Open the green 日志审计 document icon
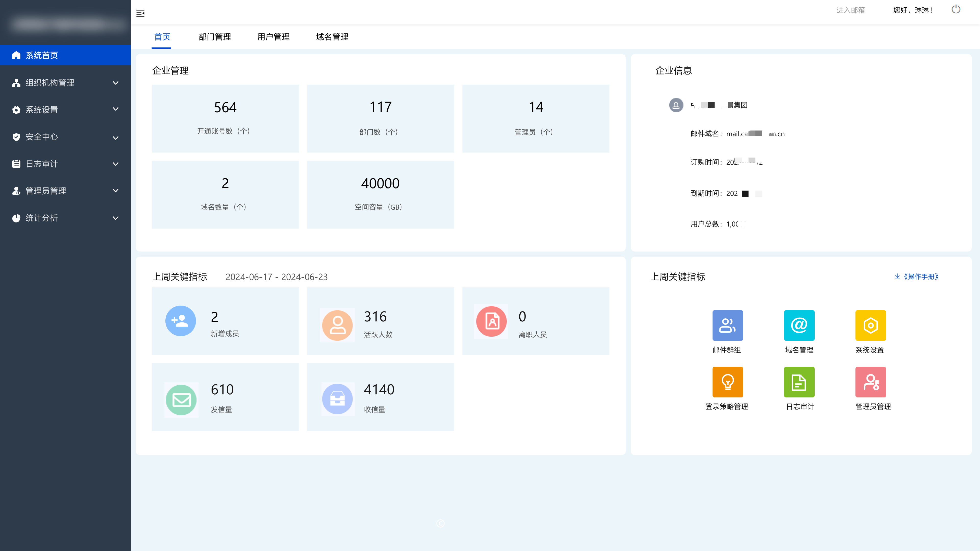 (x=799, y=382)
